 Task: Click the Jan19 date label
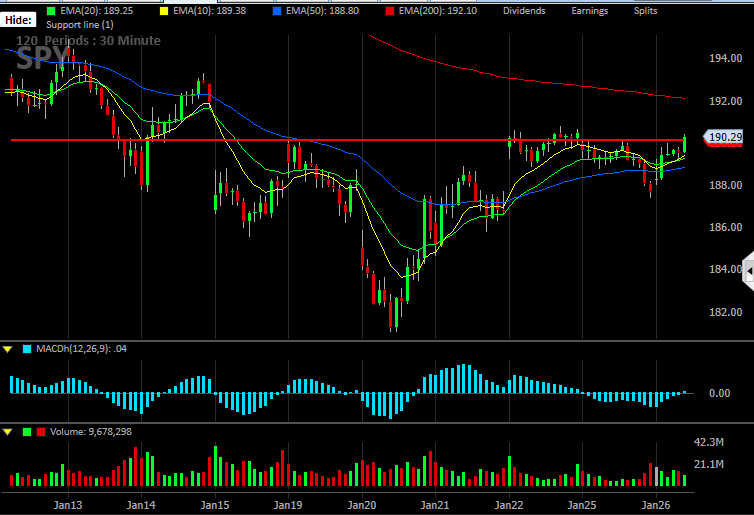pyautogui.click(x=288, y=505)
